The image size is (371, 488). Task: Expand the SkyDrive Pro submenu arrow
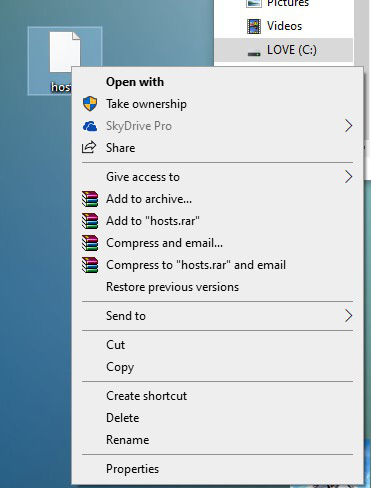[348, 126]
